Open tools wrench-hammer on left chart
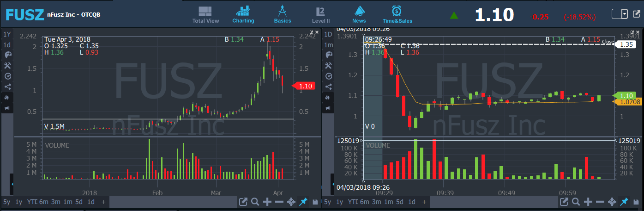The width and height of the screenshot is (644, 211). coord(7,66)
